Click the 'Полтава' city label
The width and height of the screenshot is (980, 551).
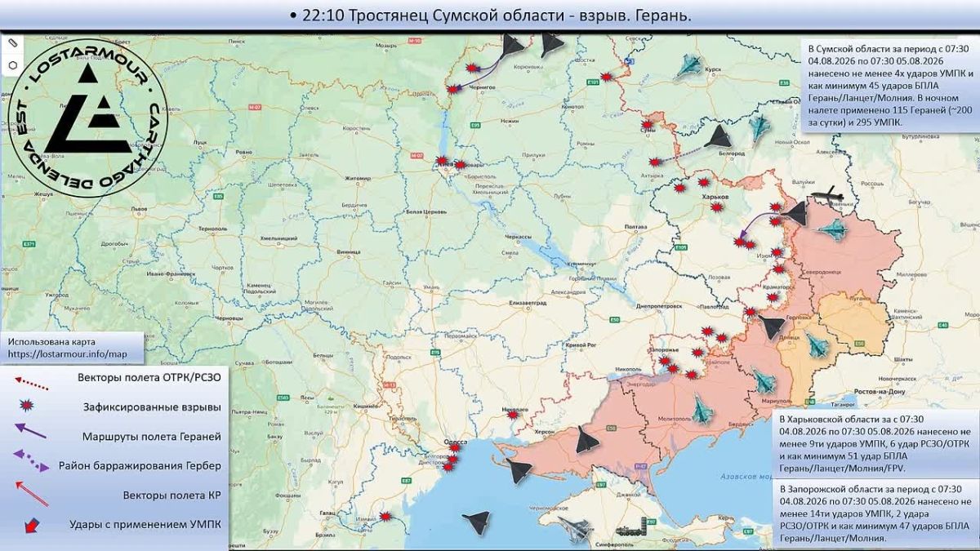tap(635, 227)
